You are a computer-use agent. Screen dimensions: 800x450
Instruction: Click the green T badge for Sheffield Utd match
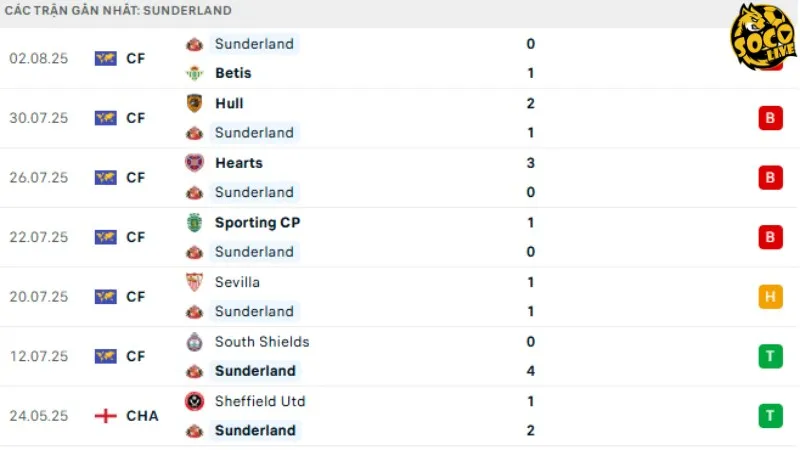[770, 416]
